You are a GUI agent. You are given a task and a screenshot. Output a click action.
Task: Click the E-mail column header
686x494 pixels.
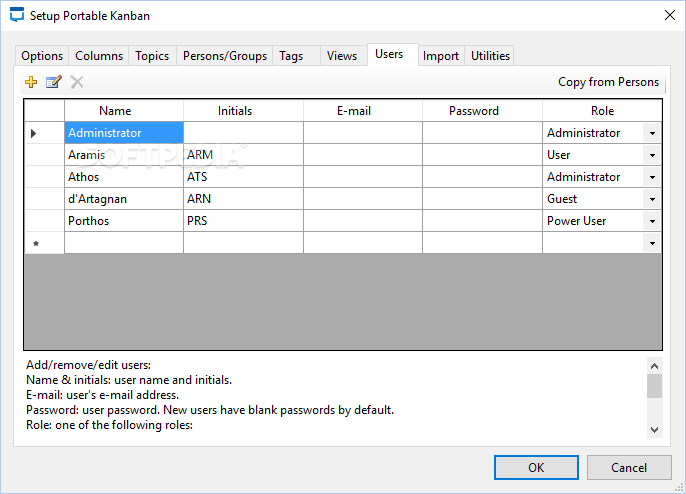[363, 111]
